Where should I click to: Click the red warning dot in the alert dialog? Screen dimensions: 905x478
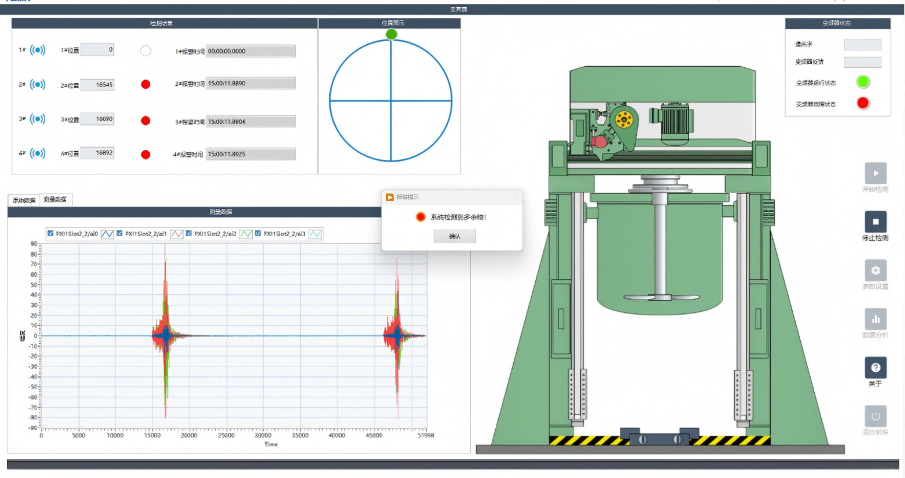pos(420,217)
